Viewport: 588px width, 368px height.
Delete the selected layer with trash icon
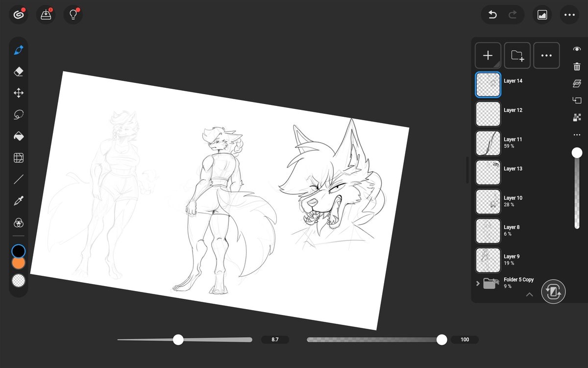[577, 67]
